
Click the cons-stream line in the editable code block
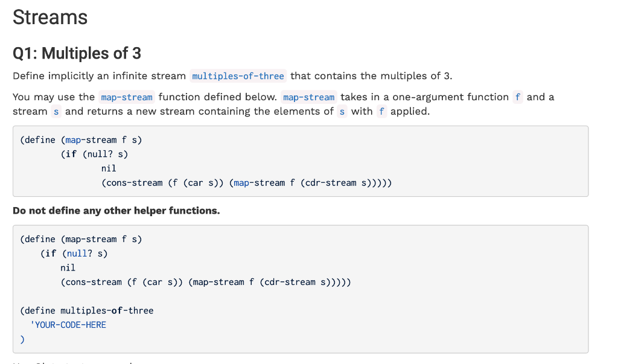coord(206,283)
